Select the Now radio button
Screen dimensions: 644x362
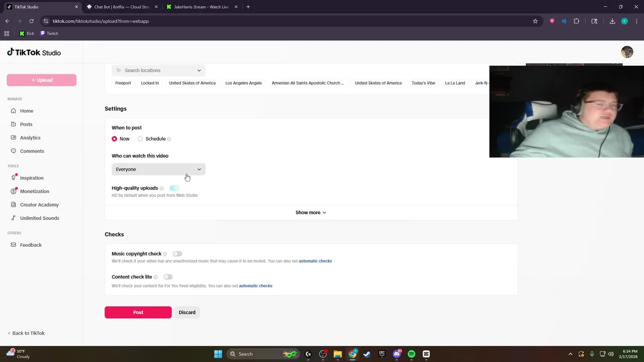pyautogui.click(x=114, y=139)
